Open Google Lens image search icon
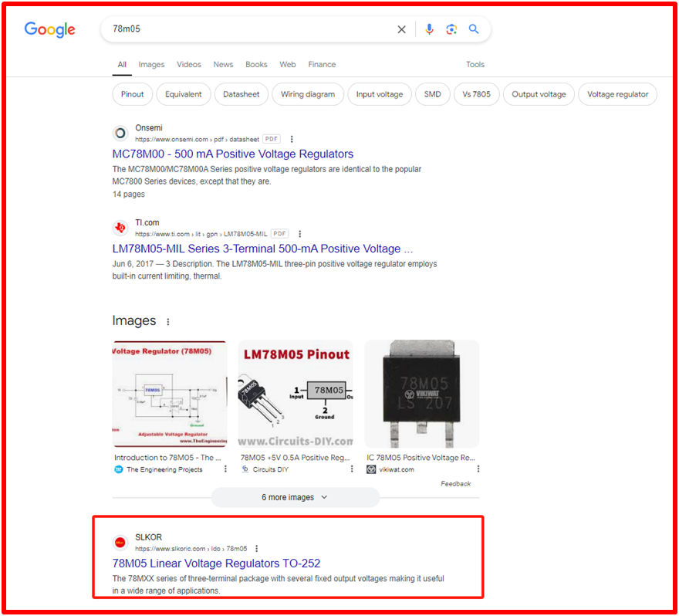This screenshot has height=616, width=679. point(451,29)
